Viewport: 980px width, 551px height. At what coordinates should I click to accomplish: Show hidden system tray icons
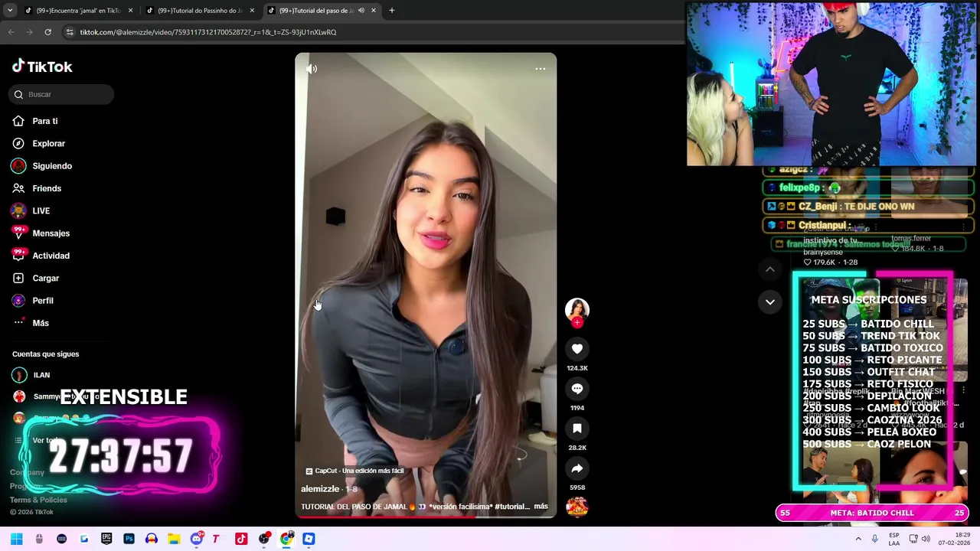coord(858,539)
